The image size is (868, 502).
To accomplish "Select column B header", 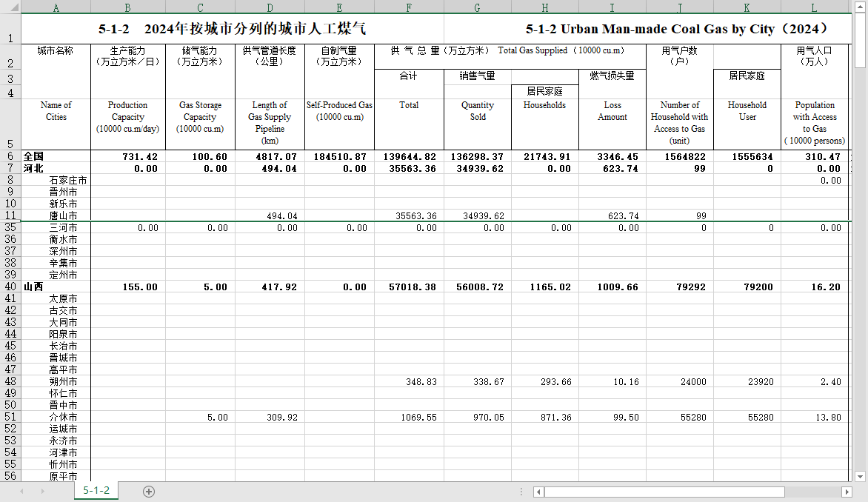I will pos(128,7).
